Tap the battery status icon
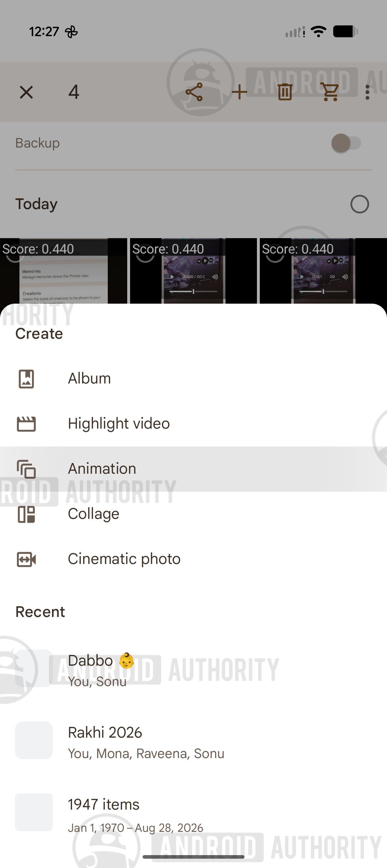The image size is (387, 868). (345, 32)
